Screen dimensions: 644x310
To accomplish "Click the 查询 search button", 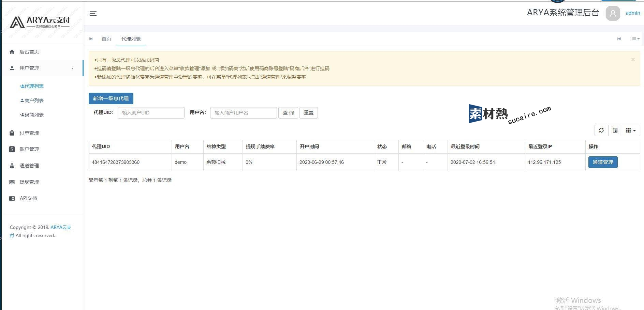I will [288, 113].
